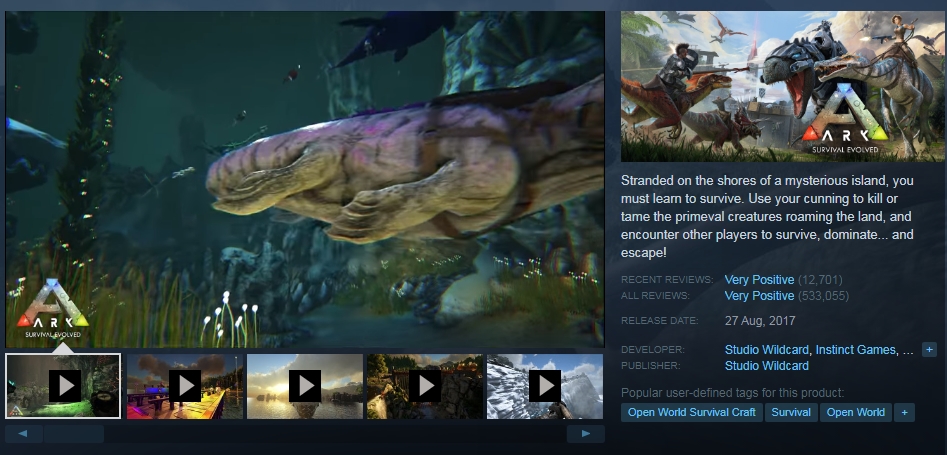The image size is (947, 455).
Task: Click the right arrow of the thumbnail strip
Action: pyautogui.click(x=586, y=434)
